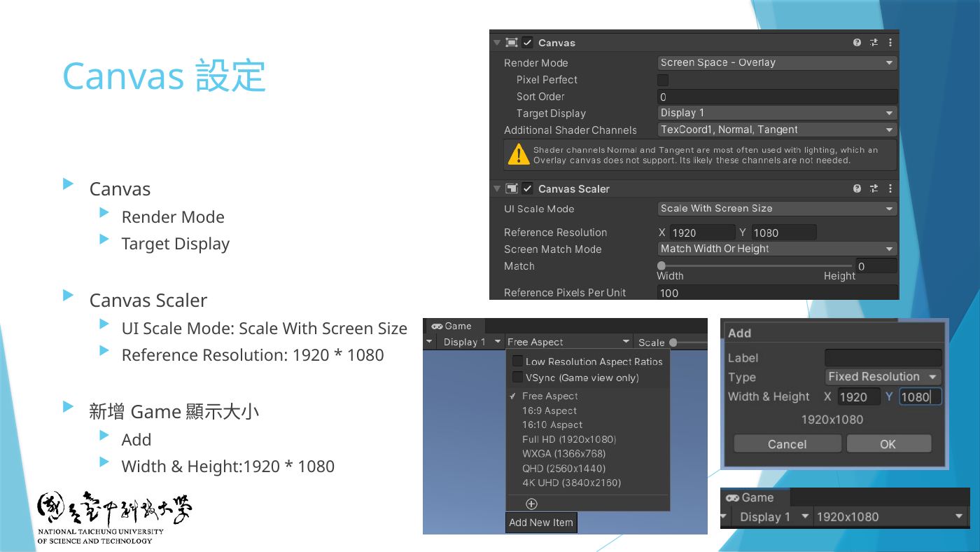Open Render Mode Screen Space - Overlay dropdown
Image resolution: width=980 pixels, height=552 pixels.
777,62
